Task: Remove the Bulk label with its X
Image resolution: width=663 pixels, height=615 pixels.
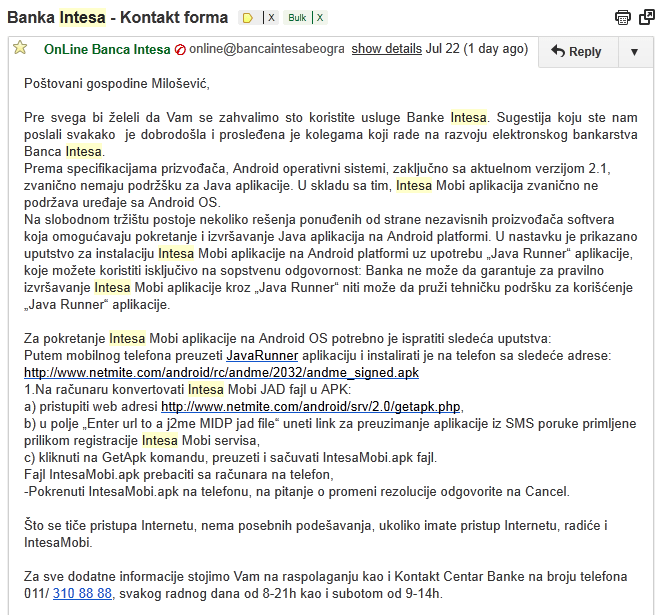Action: (320, 18)
